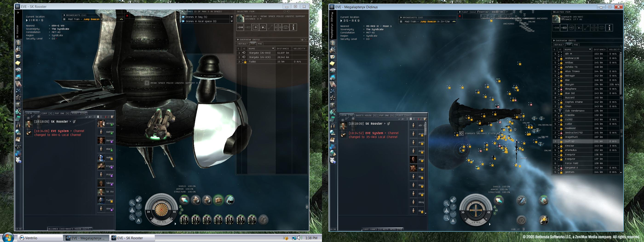Switch to Corp [3] chat tab in SK Rooster
Viewport: 644px width, 242px height.
(46, 113)
